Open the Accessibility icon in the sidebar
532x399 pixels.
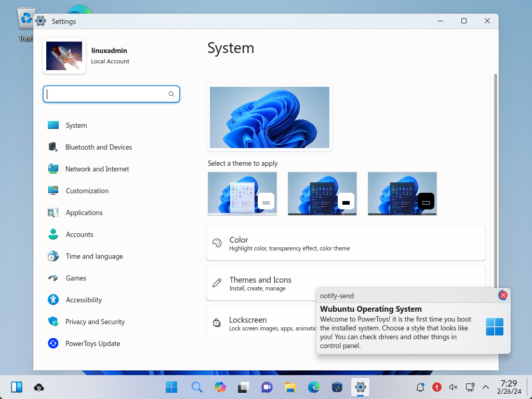tap(53, 300)
